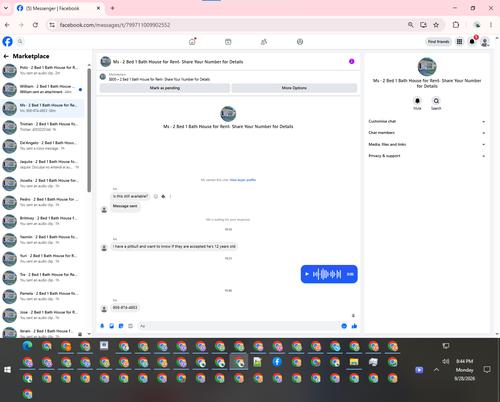Record a voice clip with microphone icon

point(102,326)
